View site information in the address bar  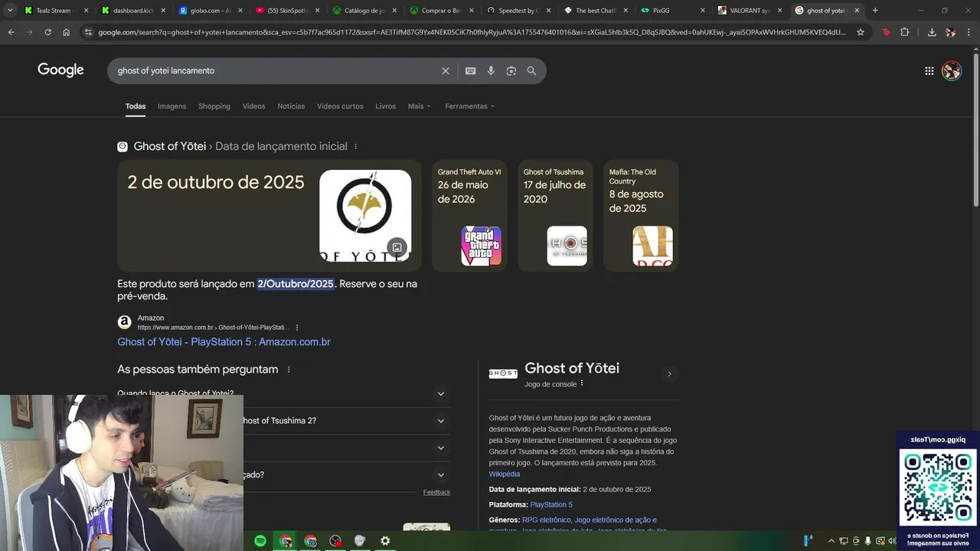[x=88, y=32]
